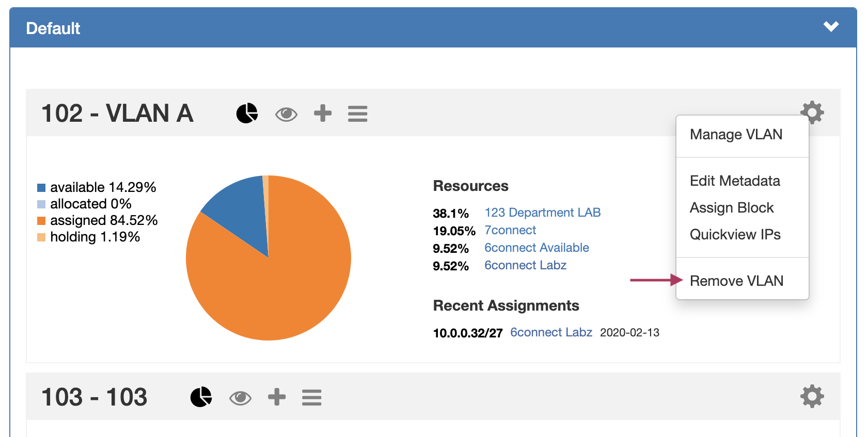868x437 pixels.
Task: Open the list menu icon for 103 - 103
Action: tap(311, 397)
